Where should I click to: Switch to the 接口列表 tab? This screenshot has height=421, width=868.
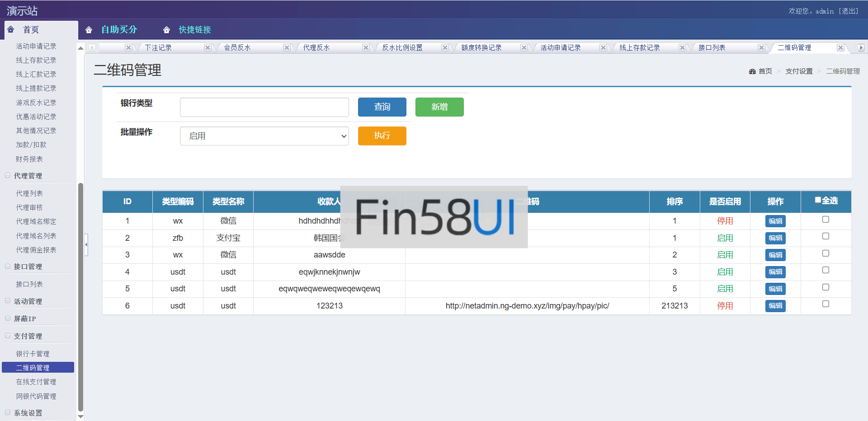pos(712,47)
